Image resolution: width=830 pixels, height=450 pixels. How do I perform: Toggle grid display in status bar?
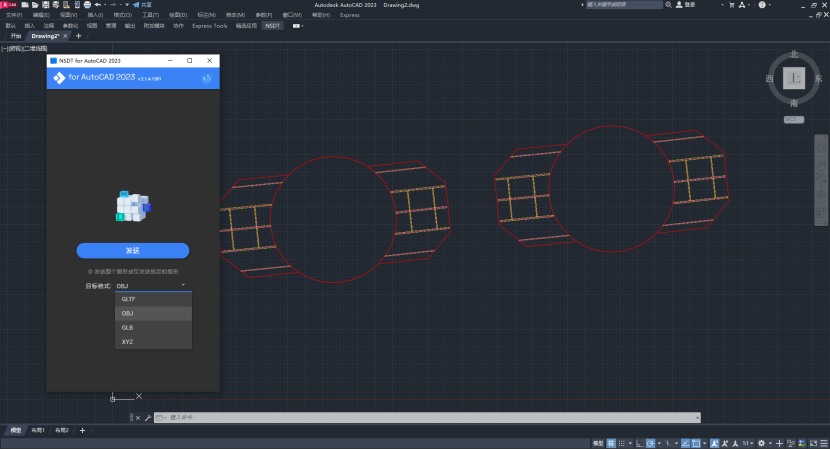(x=611, y=444)
